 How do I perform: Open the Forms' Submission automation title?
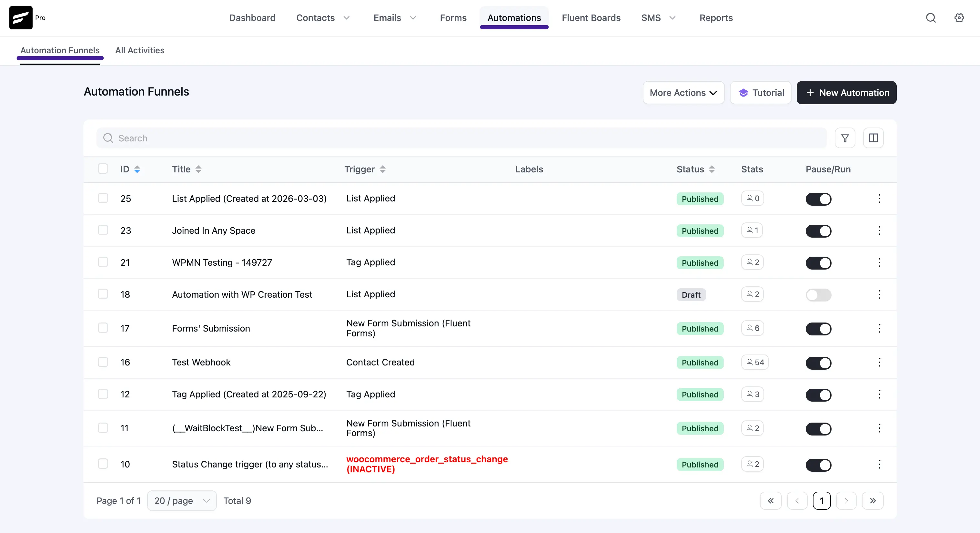(x=211, y=328)
